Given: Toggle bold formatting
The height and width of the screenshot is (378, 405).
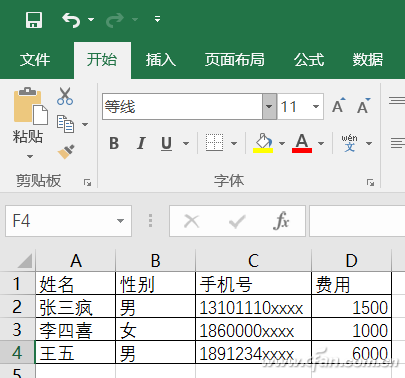Looking at the screenshot, I should [114, 143].
